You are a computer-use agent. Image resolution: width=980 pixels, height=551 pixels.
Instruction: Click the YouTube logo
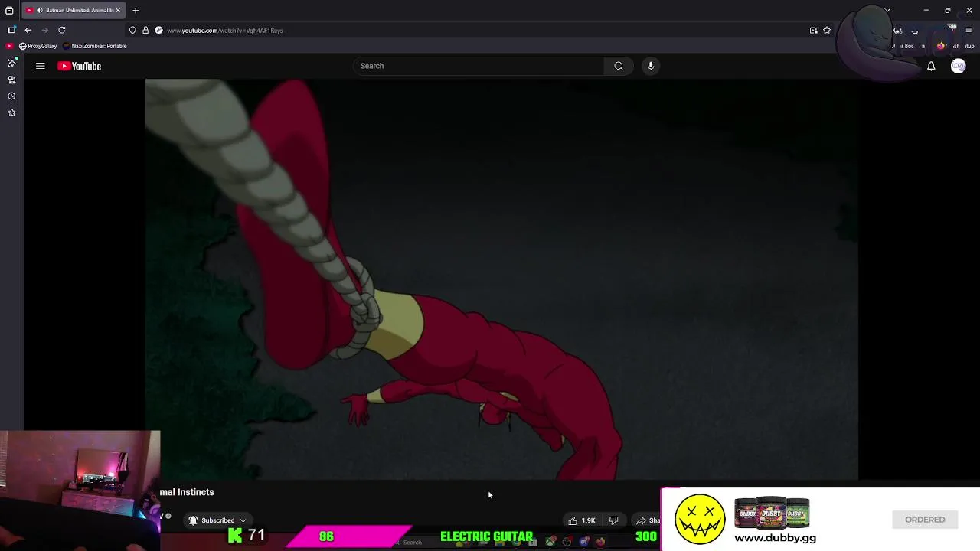(79, 66)
